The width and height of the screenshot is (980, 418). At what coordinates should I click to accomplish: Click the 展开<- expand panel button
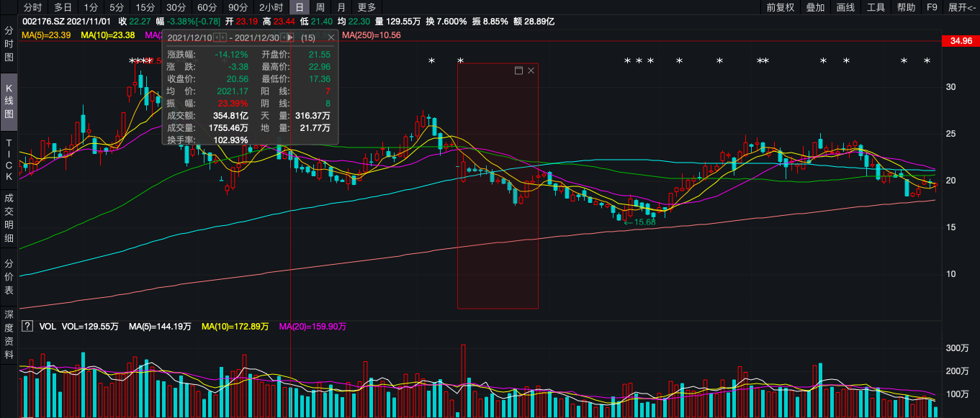[x=961, y=7]
